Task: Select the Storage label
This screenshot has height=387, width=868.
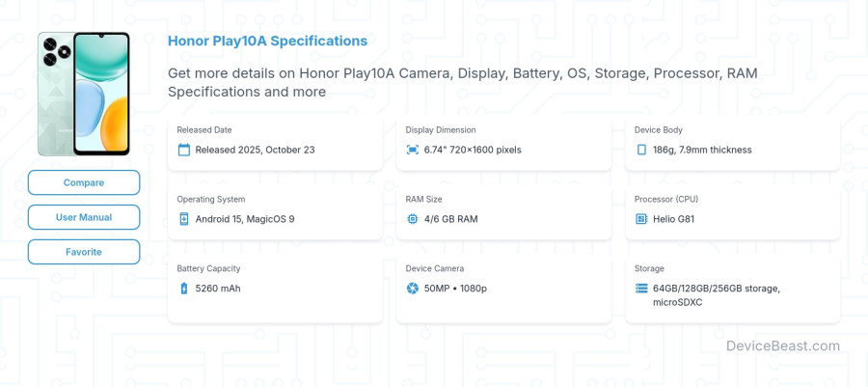Action: [x=649, y=268]
